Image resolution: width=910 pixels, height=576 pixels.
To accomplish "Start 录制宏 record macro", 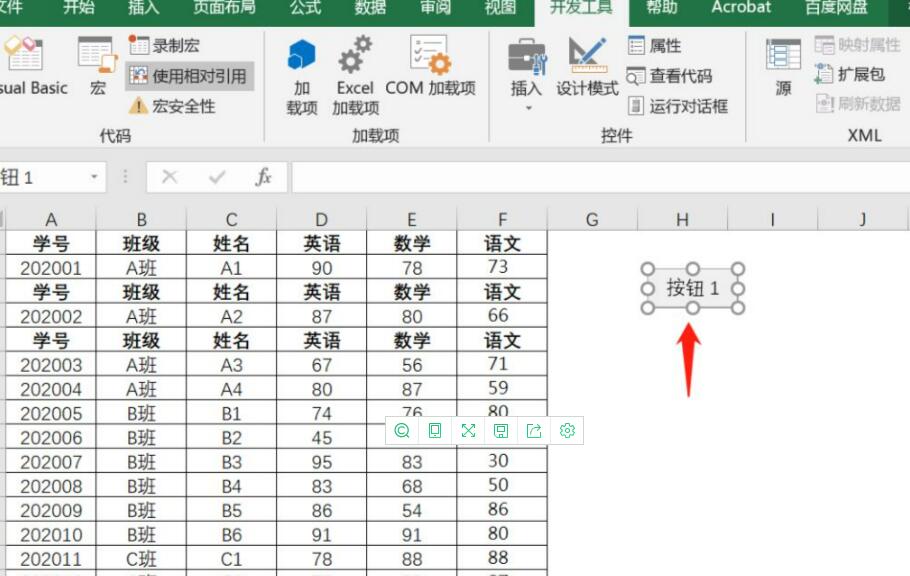I will pyautogui.click(x=164, y=46).
